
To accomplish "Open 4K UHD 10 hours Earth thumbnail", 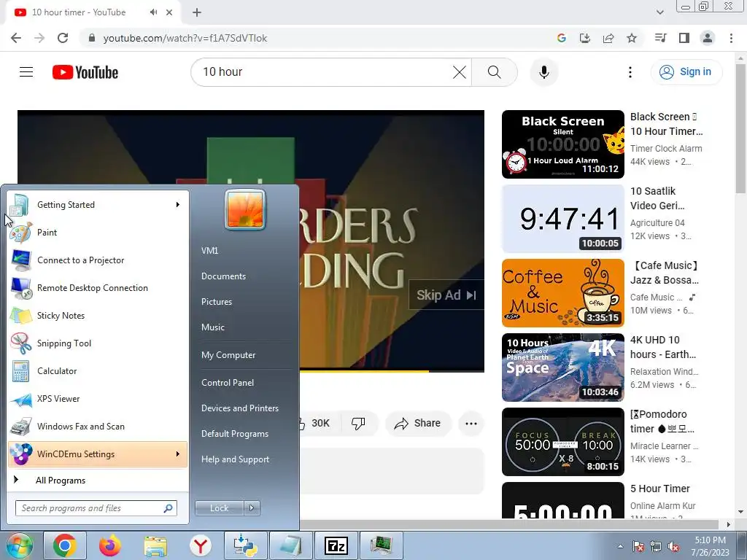I will click(562, 367).
